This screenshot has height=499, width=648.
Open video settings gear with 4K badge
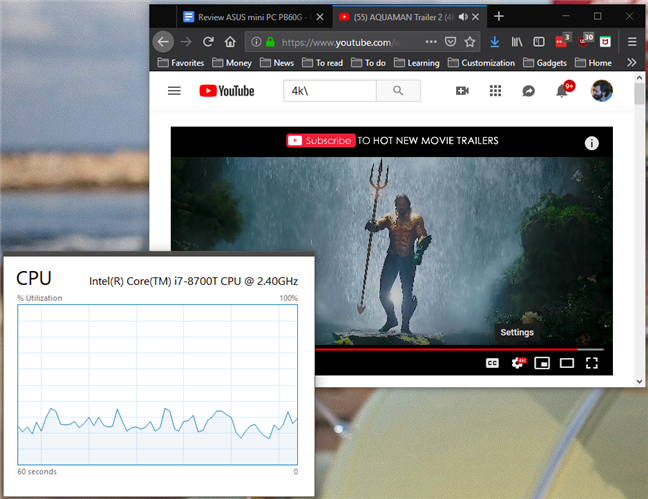pos(518,363)
